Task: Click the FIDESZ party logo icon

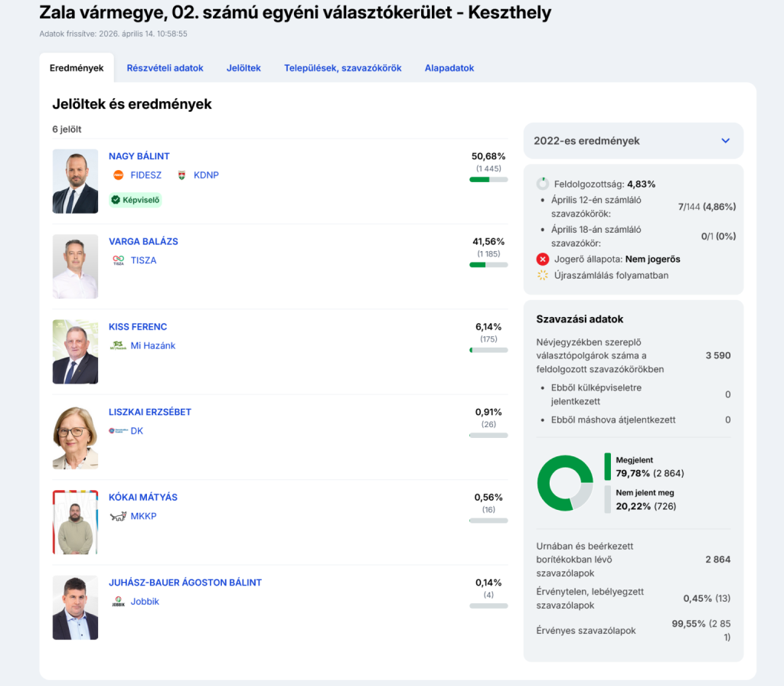Action: (x=118, y=175)
